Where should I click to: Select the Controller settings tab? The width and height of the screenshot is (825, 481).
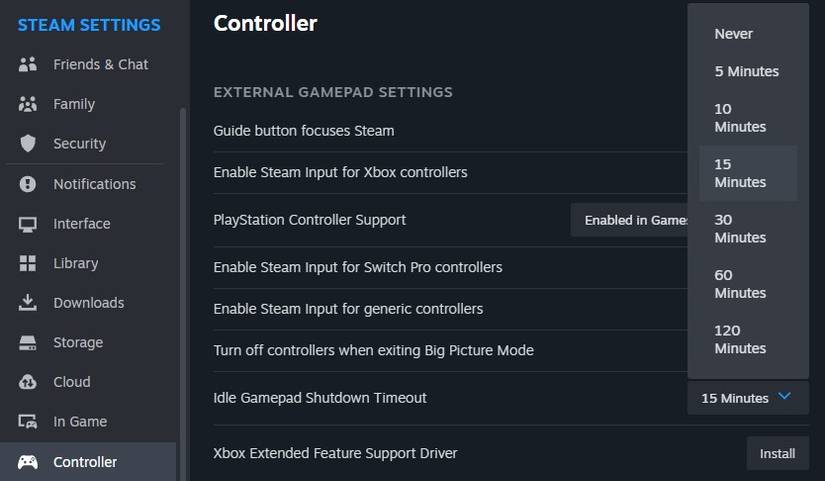pyautogui.click(x=85, y=462)
